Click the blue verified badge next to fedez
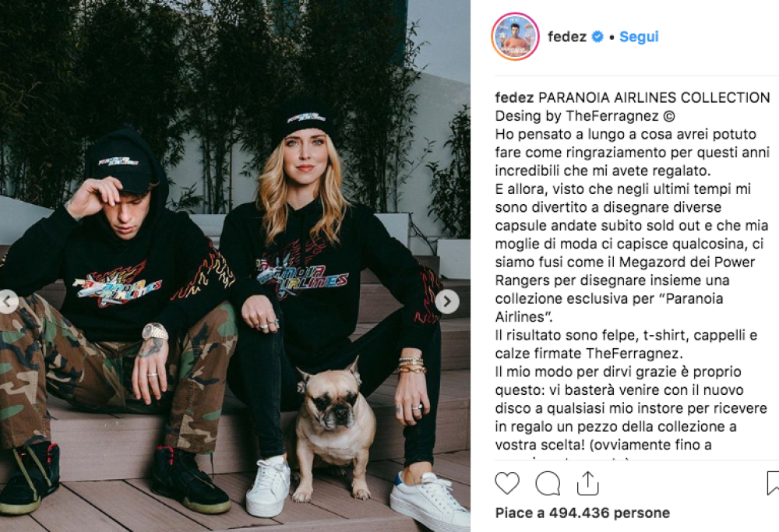Screen dimensions: 779x532 click(598, 37)
